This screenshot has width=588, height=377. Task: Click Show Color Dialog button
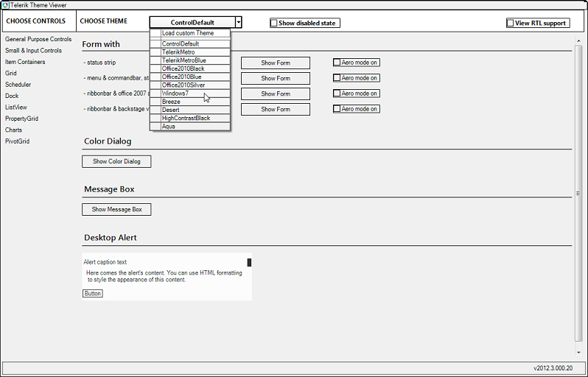pyautogui.click(x=116, y=161)
